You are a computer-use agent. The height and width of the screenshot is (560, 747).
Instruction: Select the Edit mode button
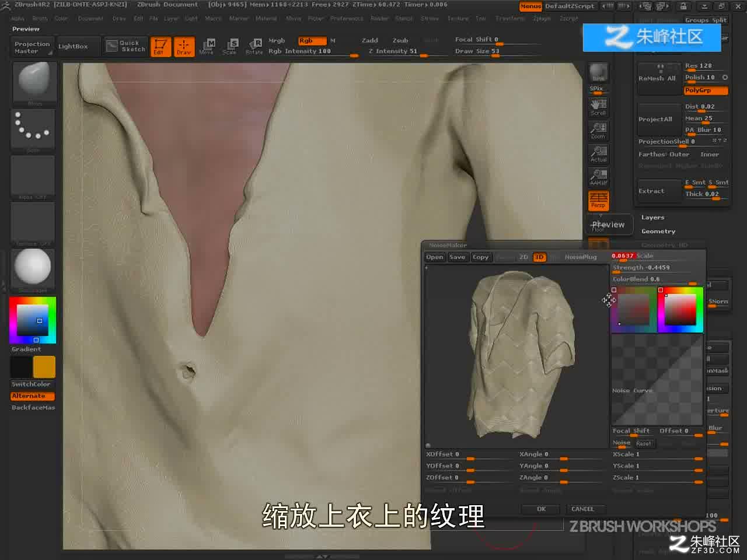point(160,46)
